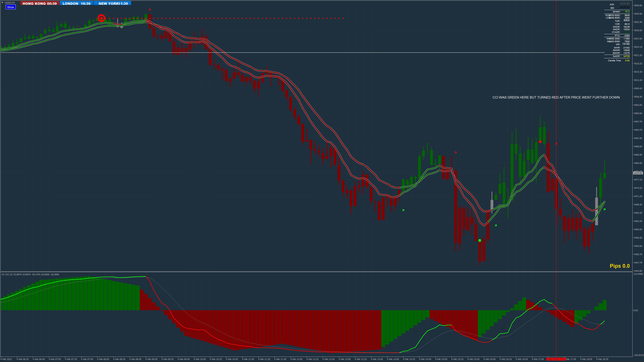Select the green up arrow near 16:05
The image size is (644, 362).
coord(496,226)
